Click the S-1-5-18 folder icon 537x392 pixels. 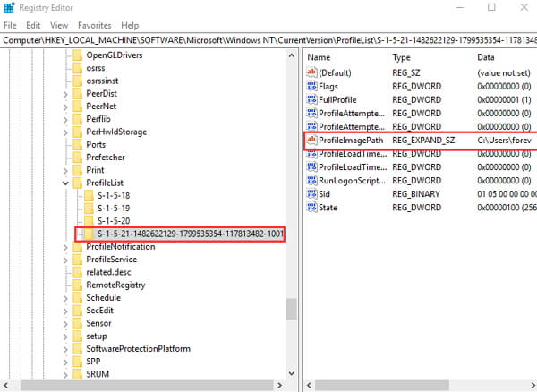click(89, 194)
